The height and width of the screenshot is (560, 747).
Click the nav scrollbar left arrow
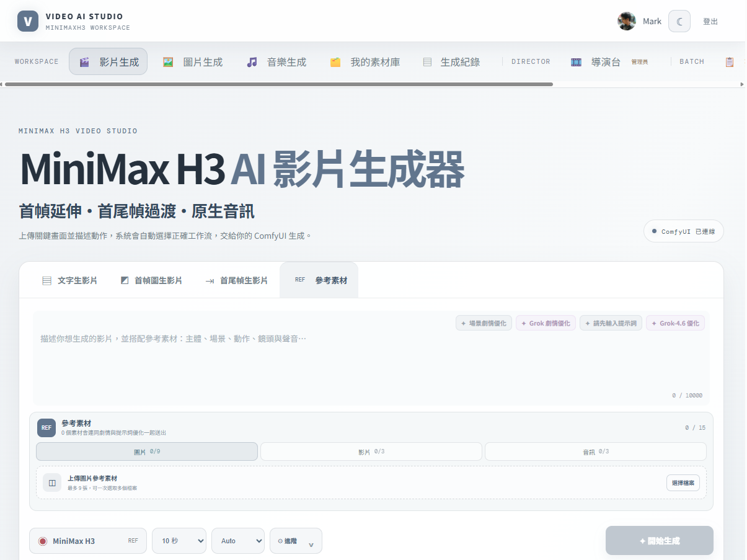(2, 84)
